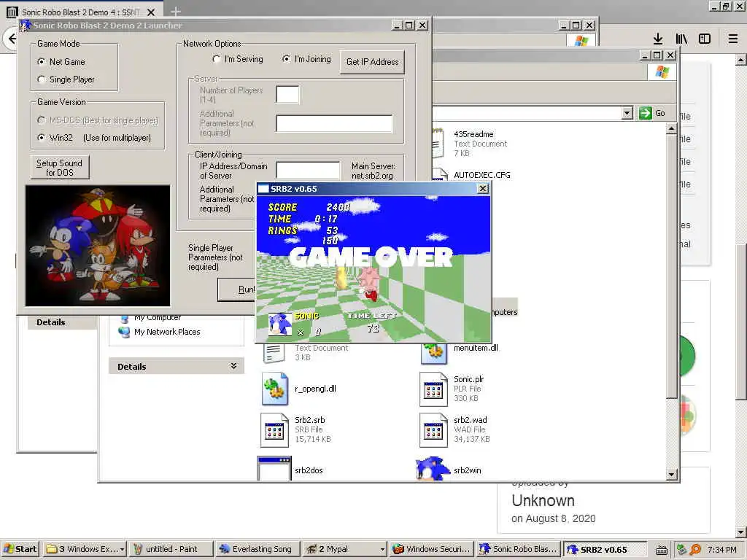Click the Start button
747x560 pixels.
tap(20, 549)
